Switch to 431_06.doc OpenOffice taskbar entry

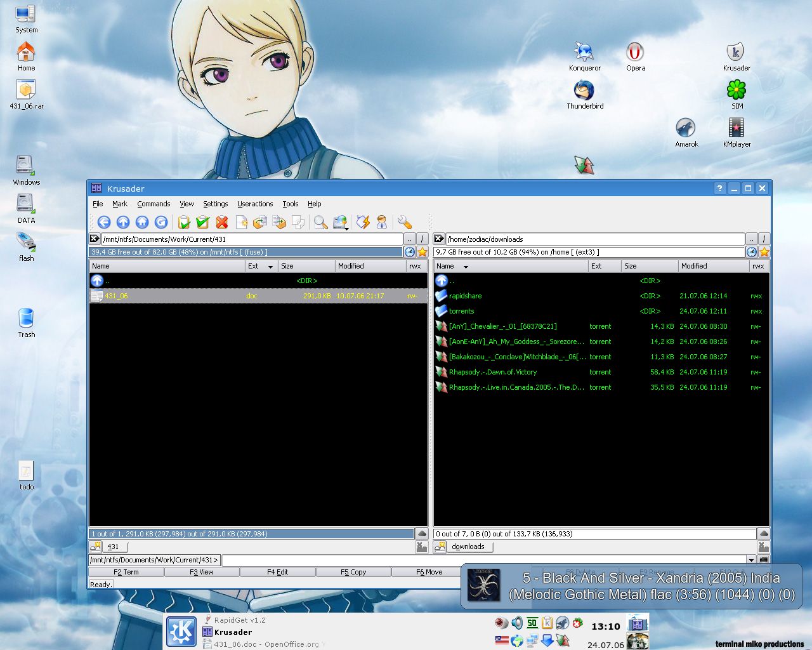(263, 644)
